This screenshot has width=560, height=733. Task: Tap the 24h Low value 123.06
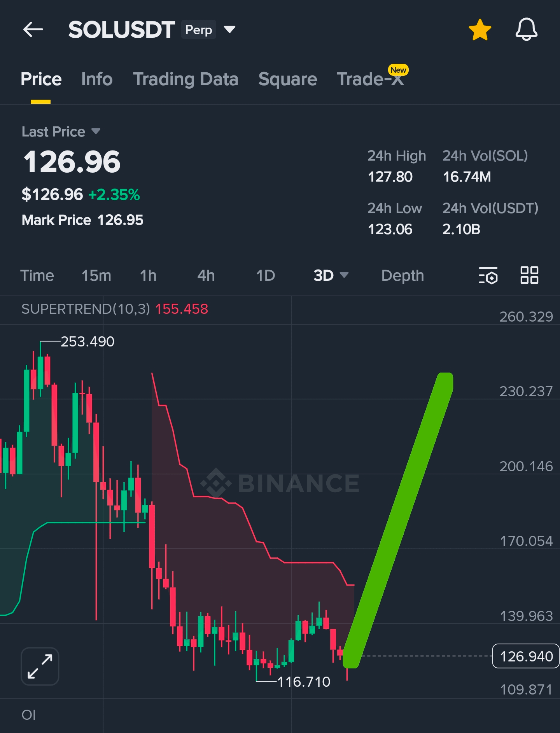tap(390, 229)
